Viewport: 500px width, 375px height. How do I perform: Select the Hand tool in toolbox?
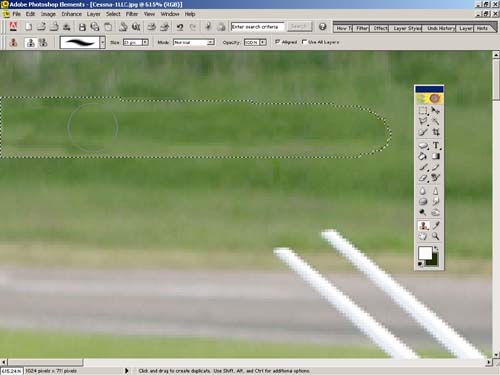click(423, 236)
